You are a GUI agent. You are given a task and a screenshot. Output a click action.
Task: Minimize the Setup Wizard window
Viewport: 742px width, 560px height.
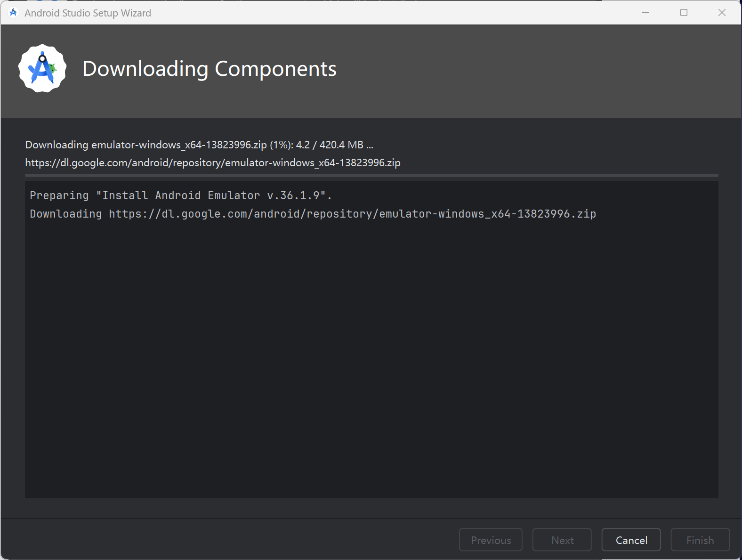click(645, 13)
